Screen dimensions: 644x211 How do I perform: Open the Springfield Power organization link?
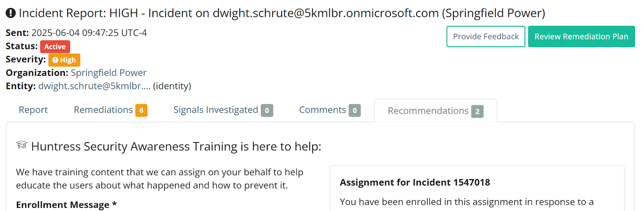point(109,73)
